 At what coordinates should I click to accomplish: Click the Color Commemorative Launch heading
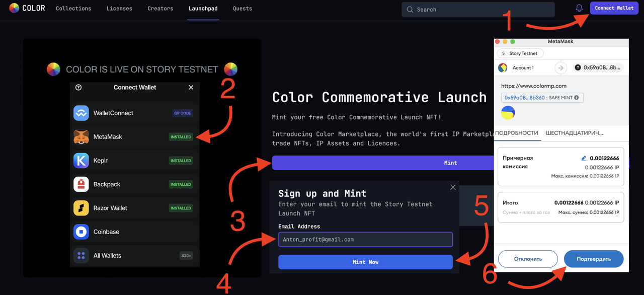(x=379, y=97)
